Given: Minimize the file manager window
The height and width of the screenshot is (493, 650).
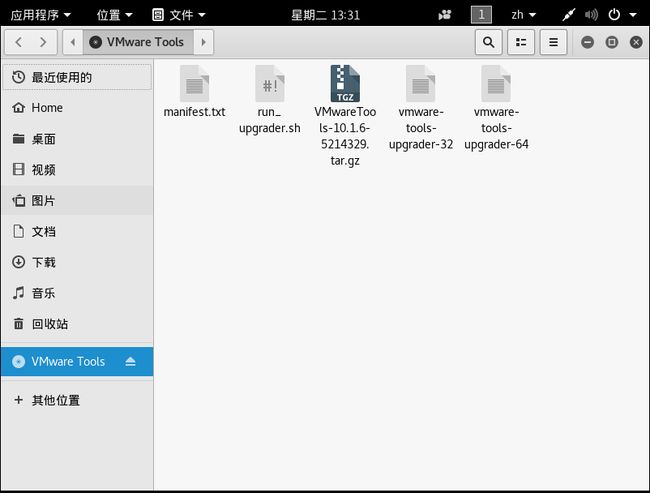Looking at the screenshot, I should (587, 42).
